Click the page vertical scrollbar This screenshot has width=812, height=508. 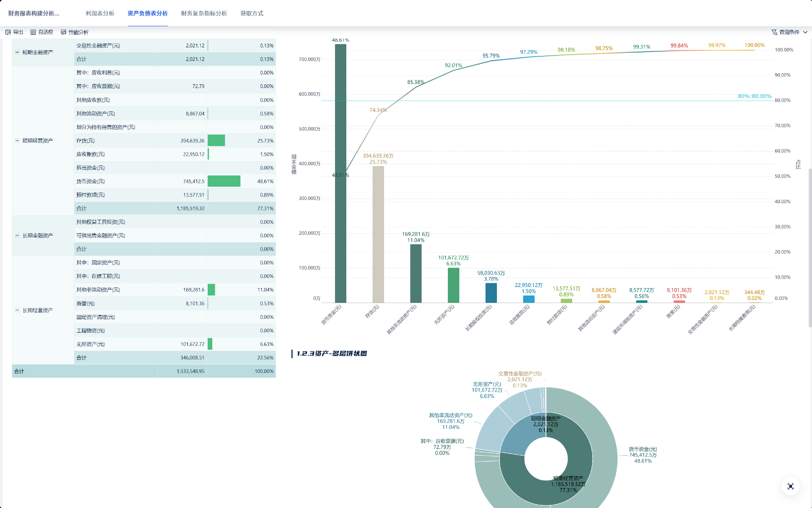coord(810,248)
